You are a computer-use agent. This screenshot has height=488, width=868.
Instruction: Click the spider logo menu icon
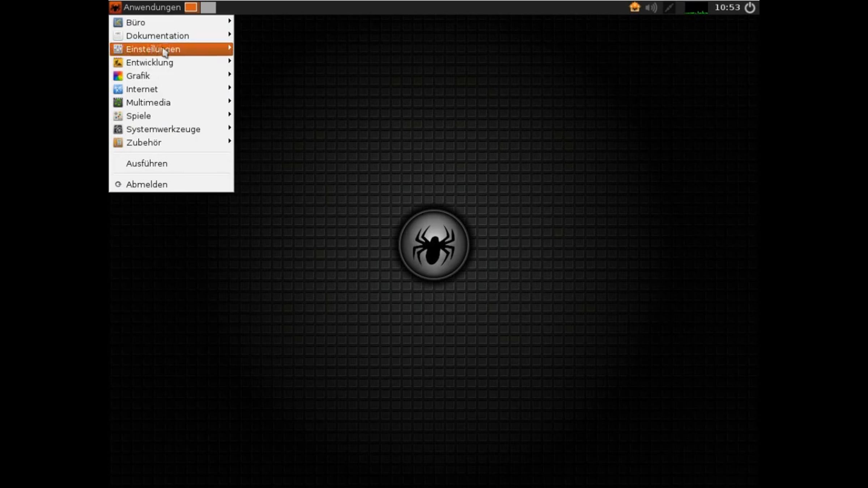(x=115, y=7)
